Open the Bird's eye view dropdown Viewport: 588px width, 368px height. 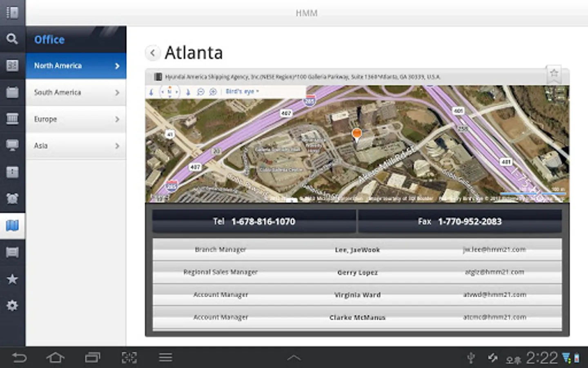242,92
